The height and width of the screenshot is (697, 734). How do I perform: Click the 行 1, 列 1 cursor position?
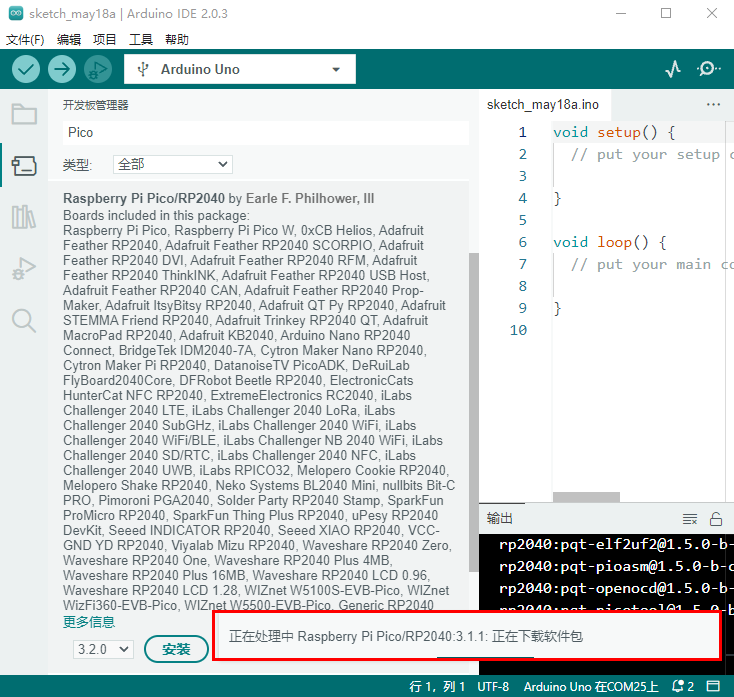tap(437, 687)
